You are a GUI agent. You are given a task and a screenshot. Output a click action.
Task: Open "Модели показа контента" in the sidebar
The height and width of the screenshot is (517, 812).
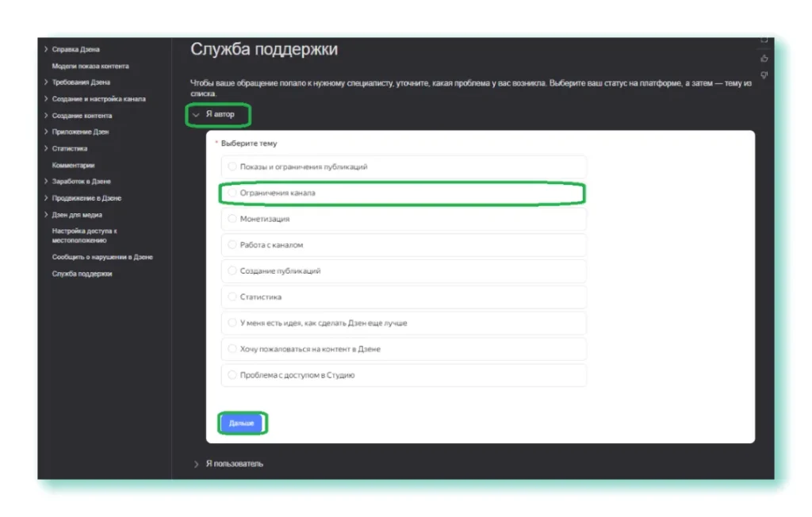point(90,66)
